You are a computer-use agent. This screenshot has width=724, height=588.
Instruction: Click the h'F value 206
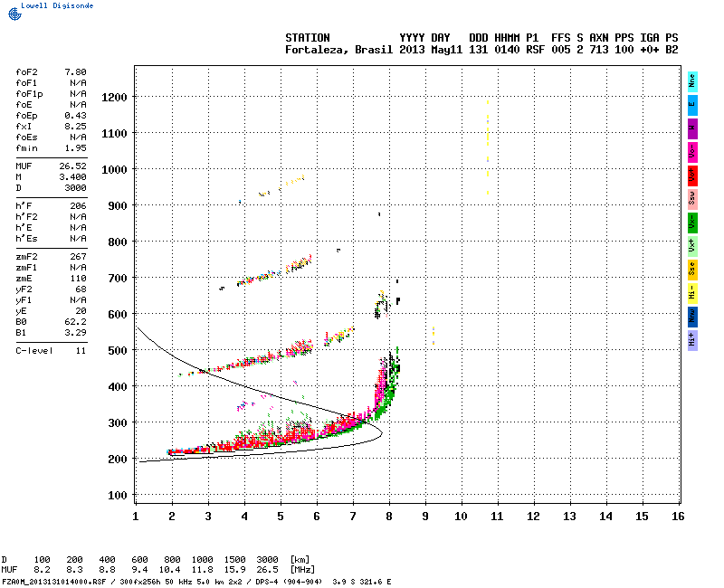click(x=78, y=206)
